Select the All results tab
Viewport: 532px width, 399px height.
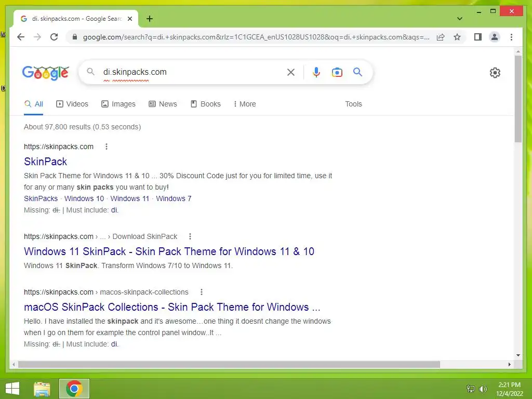click(34, 104)
